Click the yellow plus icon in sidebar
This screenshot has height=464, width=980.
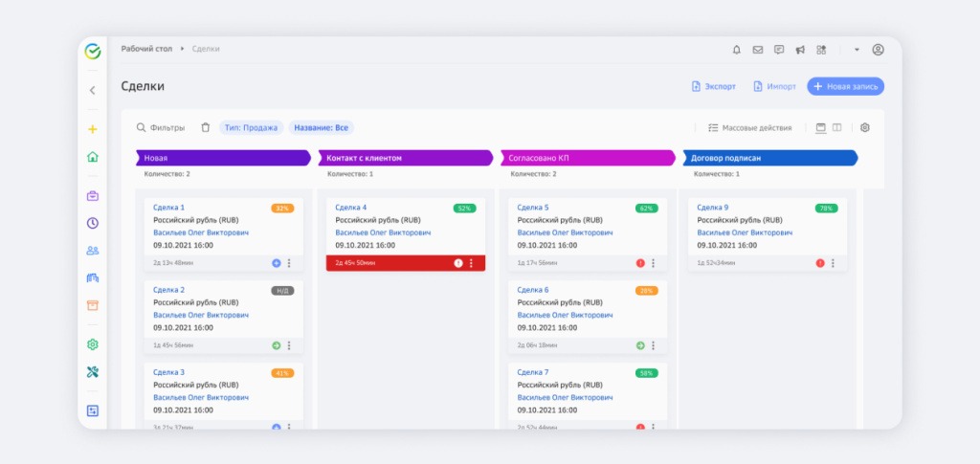point(93,129)
